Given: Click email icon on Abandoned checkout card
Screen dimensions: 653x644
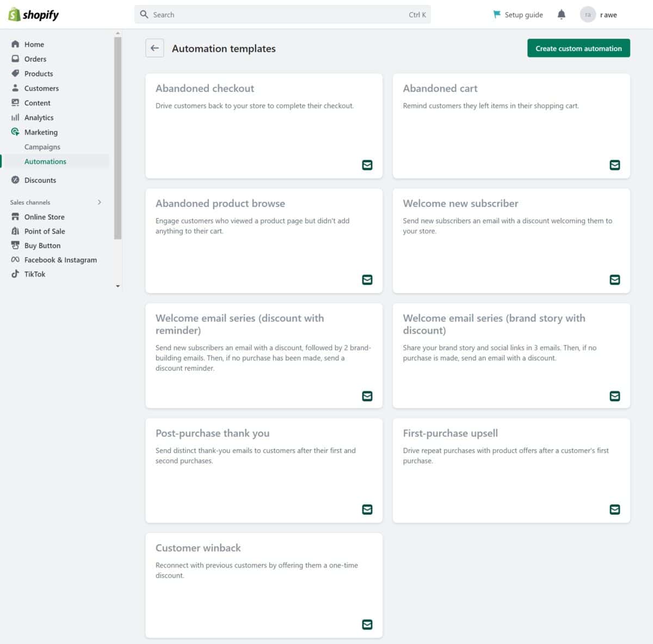Looking at the screenshot, I should pyautogui.click(x=367, y=165).
